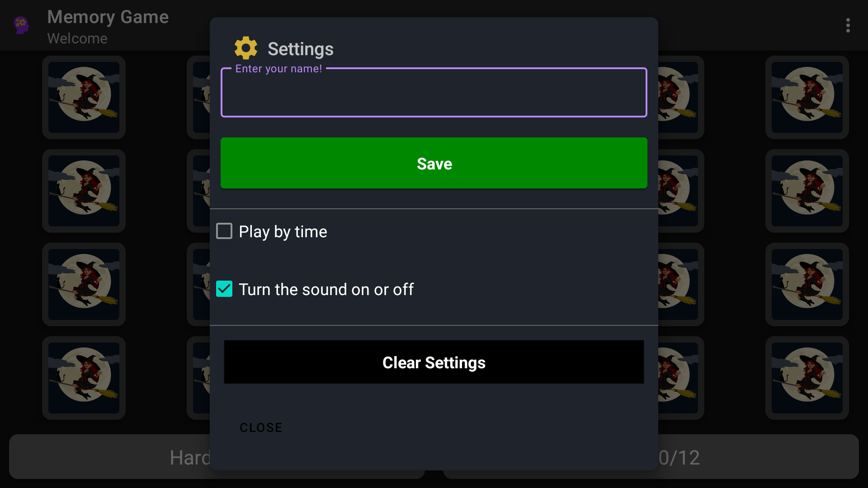Click the 0/12 match counter
This screenshot has width=868, height=488.
678,457
